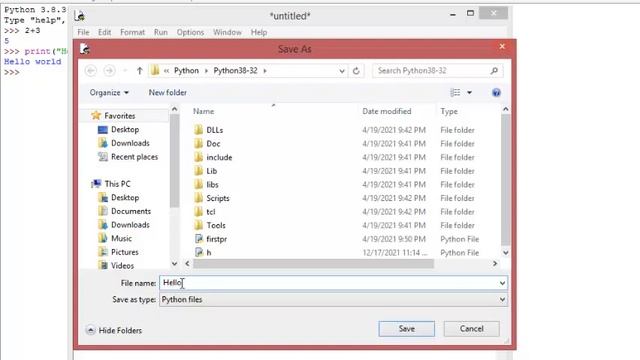Open Music under This PC
Image resolution: width=640 pixels, height=360 pixels.
[121, 238]
